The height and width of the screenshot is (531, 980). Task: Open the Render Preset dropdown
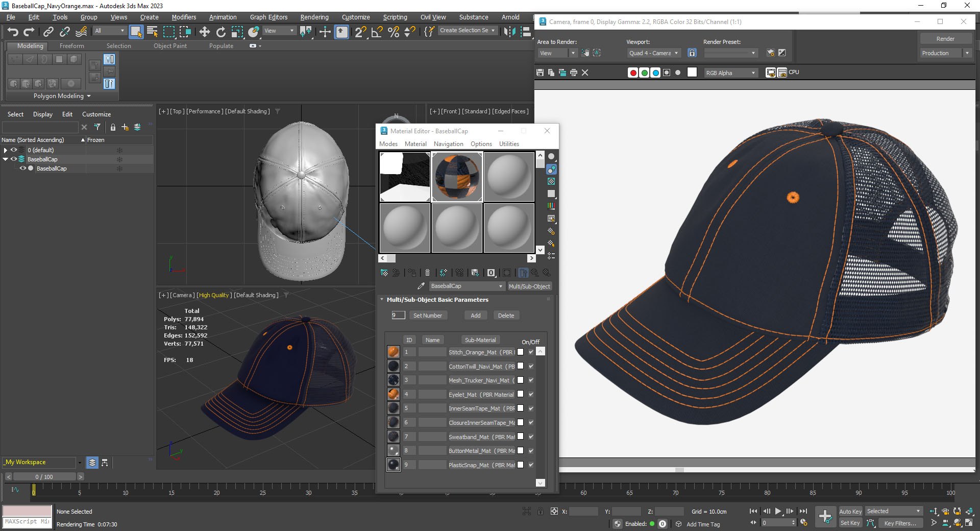(x=730, y=53)
